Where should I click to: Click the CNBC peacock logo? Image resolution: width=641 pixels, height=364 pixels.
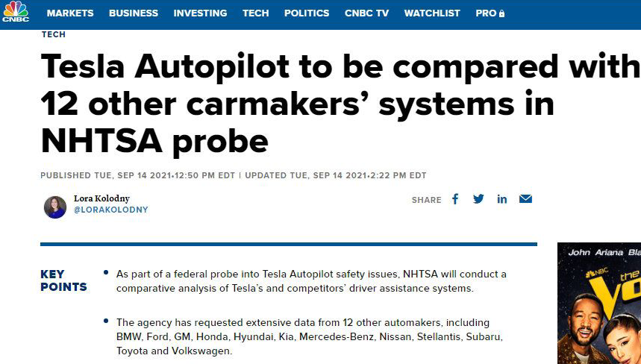point(16,11)
